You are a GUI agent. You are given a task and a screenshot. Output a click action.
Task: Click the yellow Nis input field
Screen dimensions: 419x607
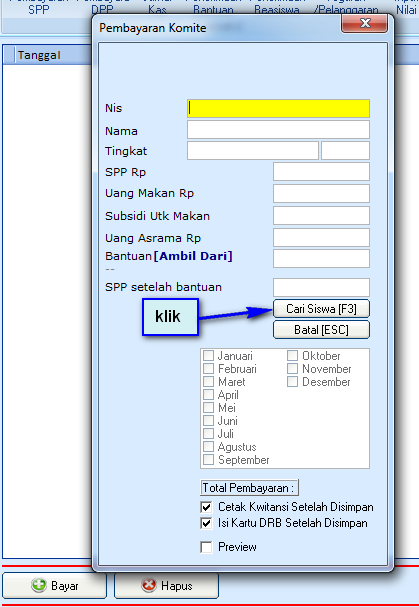tap(278, 108)
